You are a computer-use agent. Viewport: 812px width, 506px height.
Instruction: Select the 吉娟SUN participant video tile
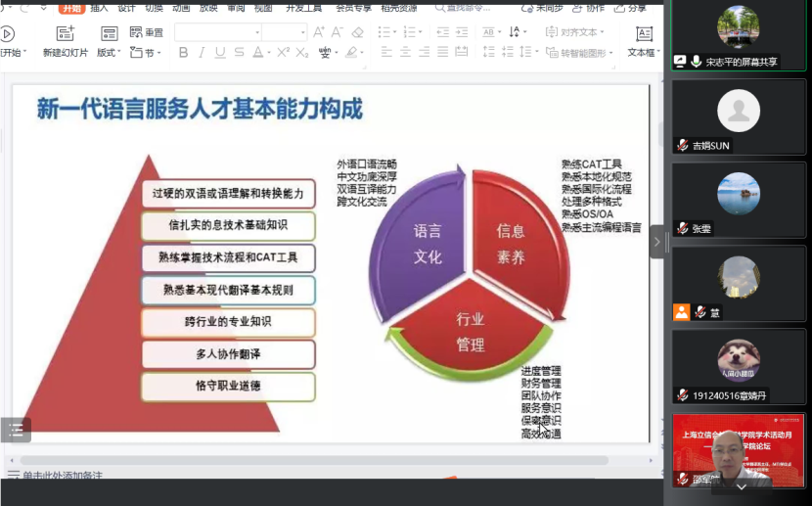click(739, 115)
